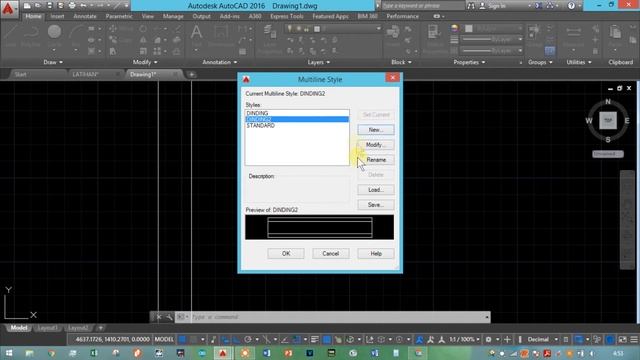Click the Undo arrow in quick-access toolbar
The image size is (640, 360).
(84, 6)
